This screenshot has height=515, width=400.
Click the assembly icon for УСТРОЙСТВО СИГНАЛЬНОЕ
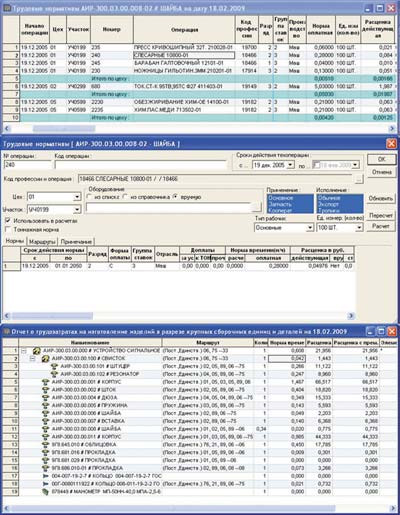[37, 351]
